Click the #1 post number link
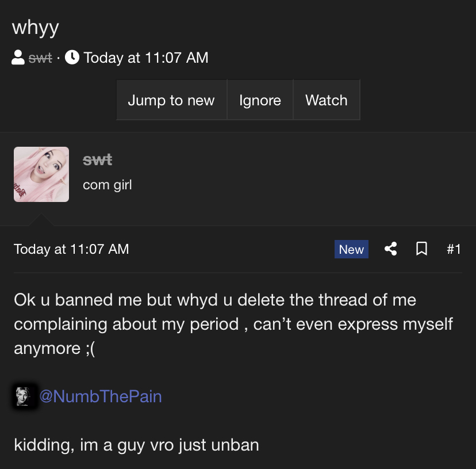This screenshot has height=469, width=476. coord(454,249)
